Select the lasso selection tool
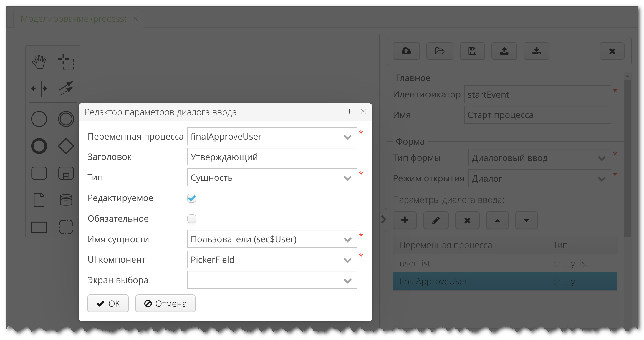 [66, 62]
